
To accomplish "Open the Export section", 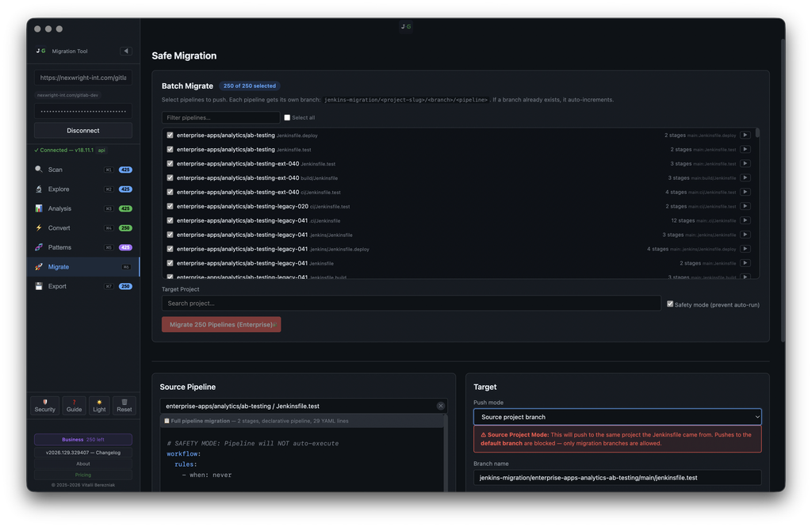I will coord(82,286).
